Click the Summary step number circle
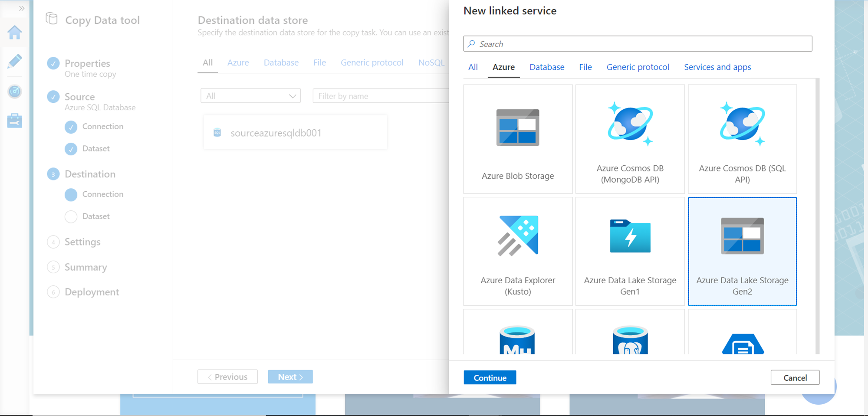 53,267
